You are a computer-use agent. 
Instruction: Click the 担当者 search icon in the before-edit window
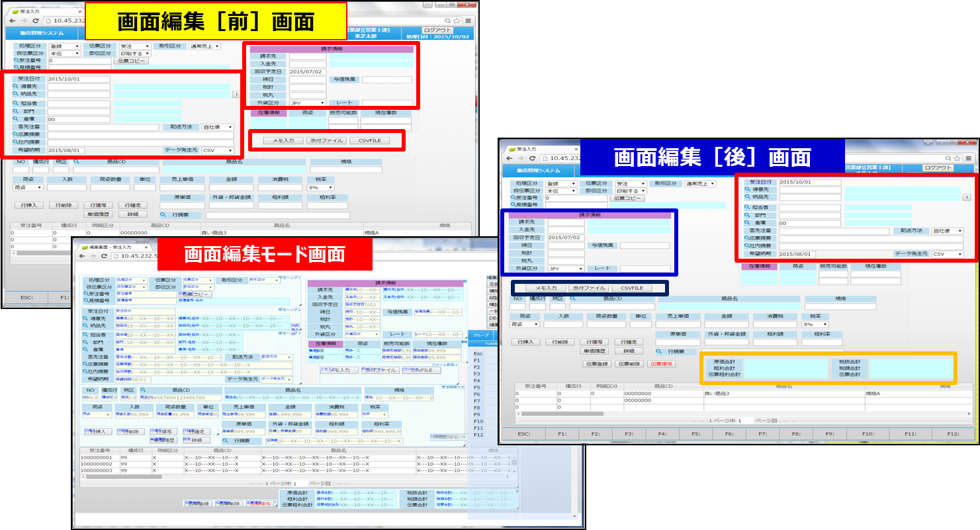coord(15,104)
